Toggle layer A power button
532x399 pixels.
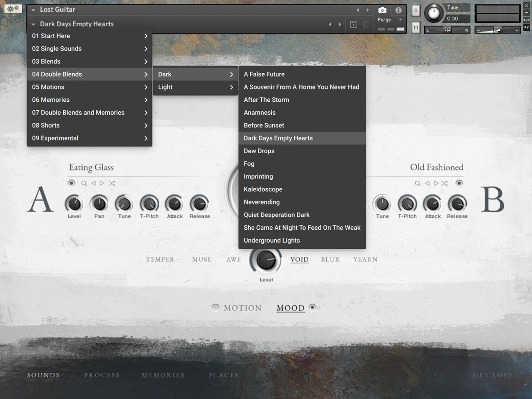(x=71, y=183)
